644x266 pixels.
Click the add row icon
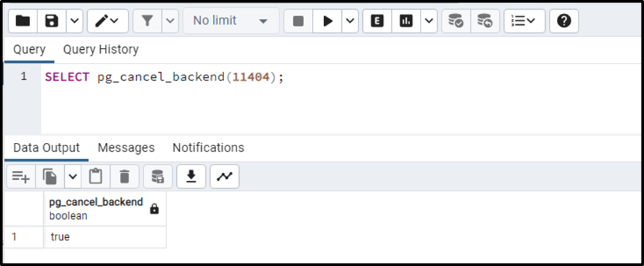coord(21,177)
